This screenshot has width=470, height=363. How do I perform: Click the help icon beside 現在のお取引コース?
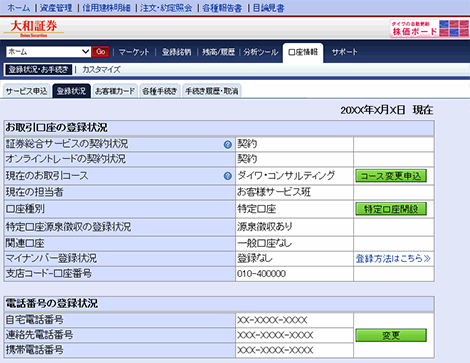(228, 176)
